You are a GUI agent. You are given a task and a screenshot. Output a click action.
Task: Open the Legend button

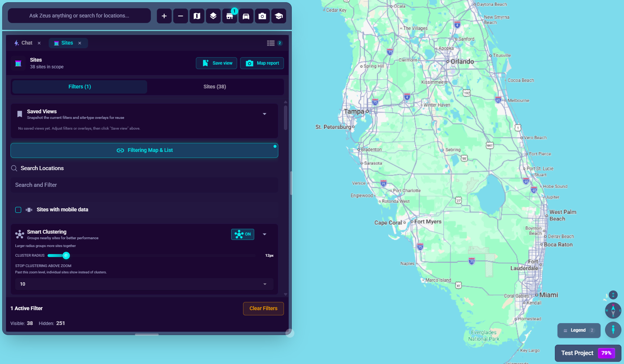point(579,331)
